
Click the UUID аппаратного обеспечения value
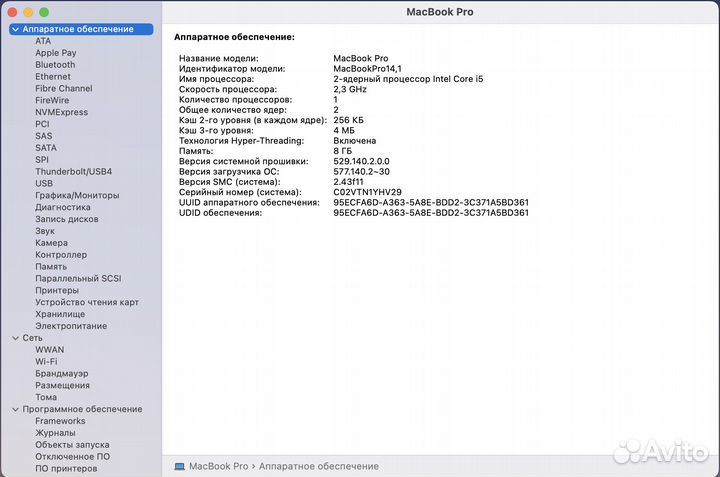(x=431, y=202)
